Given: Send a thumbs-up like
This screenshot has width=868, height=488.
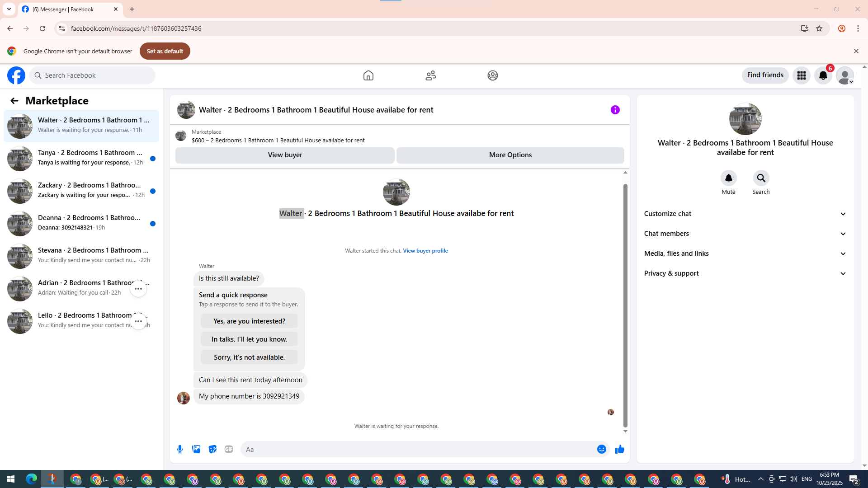Looking at the screenshot, I should (x=619, y=449).
